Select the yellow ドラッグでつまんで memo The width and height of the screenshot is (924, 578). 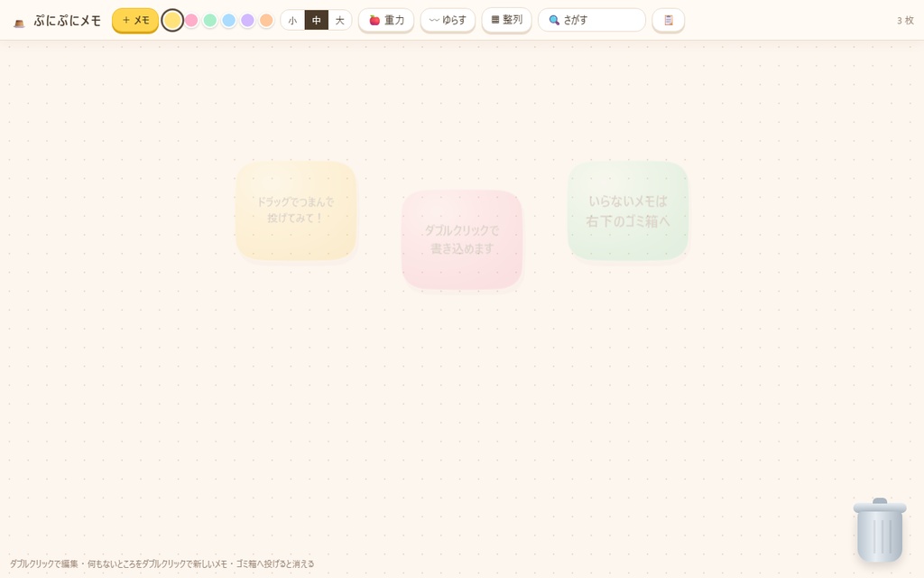point(296,210)
